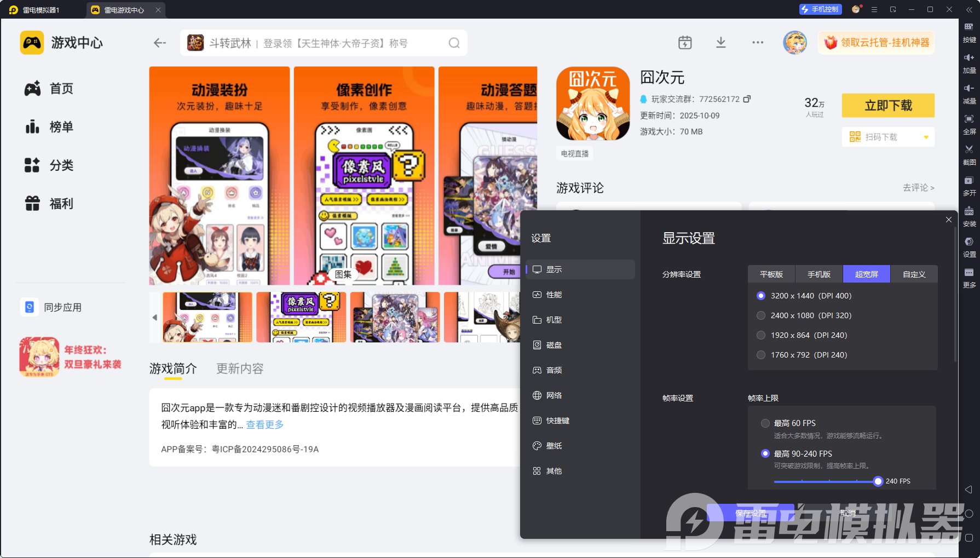
Task: Open 磁盘 settings category
Action: 580,345
